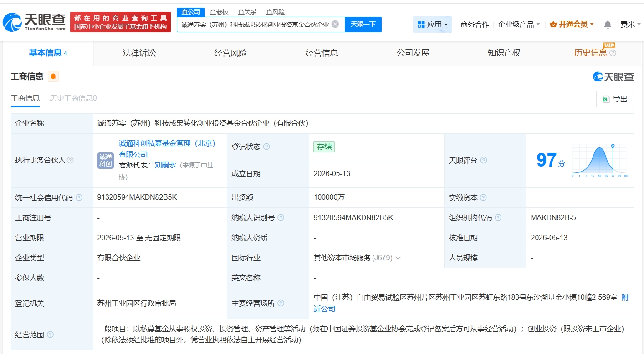Click the 核准日期 value 2026-05-13

[549, 238]
